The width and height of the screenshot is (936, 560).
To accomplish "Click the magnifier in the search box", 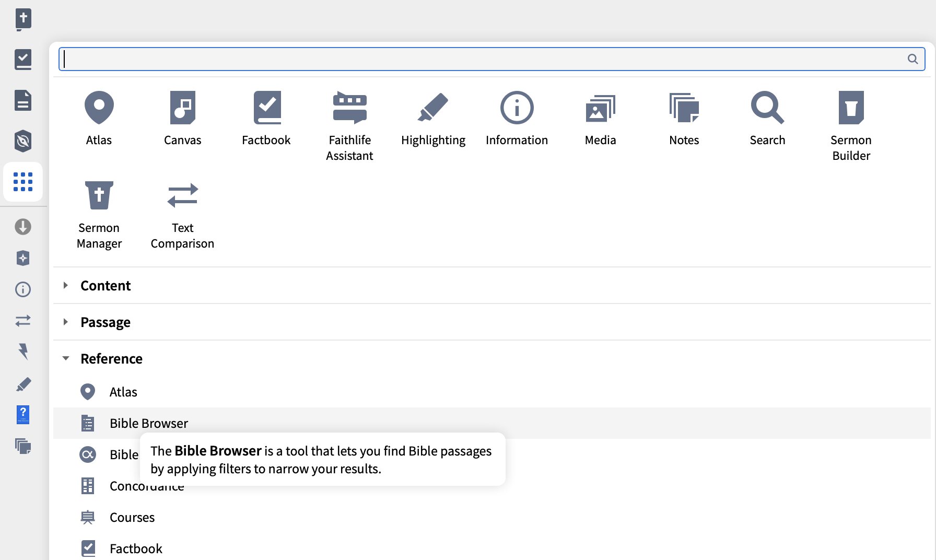I will click(912, 59).
